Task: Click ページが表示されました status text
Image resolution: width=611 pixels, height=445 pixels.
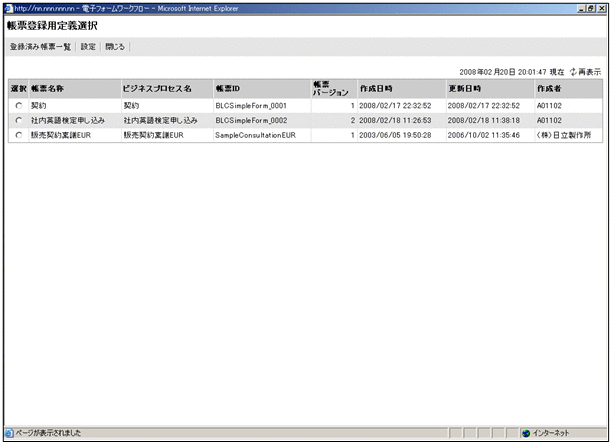Action: coord(48,433)
